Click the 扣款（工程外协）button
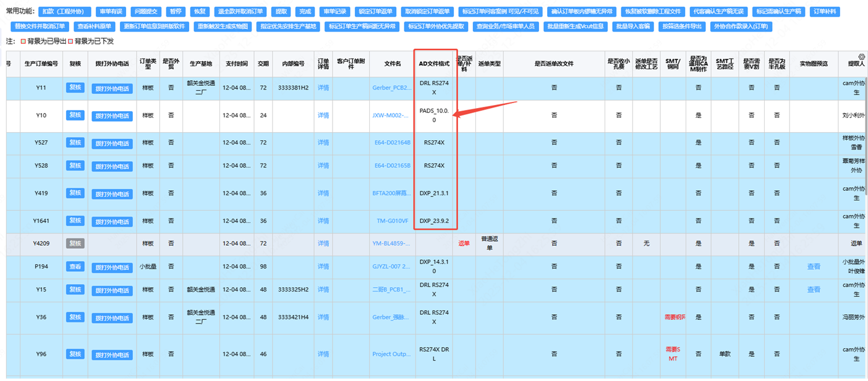The height and width of the screenshot is (381, 868). pos(64,12)
